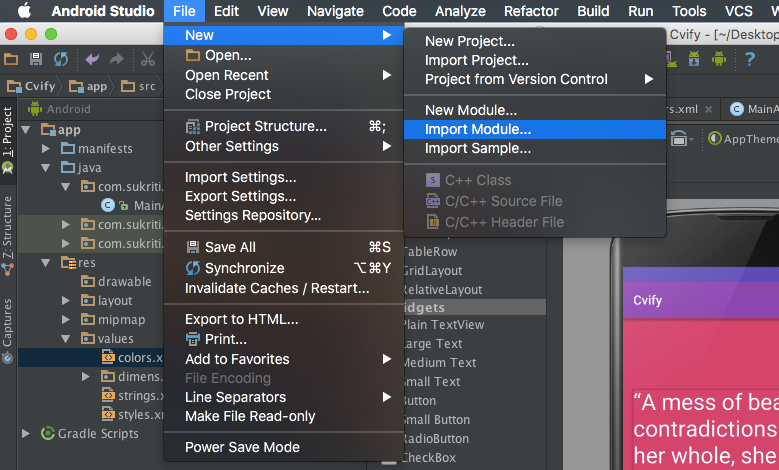Click the Open folder toolbar icon

[x=11, y=59]
